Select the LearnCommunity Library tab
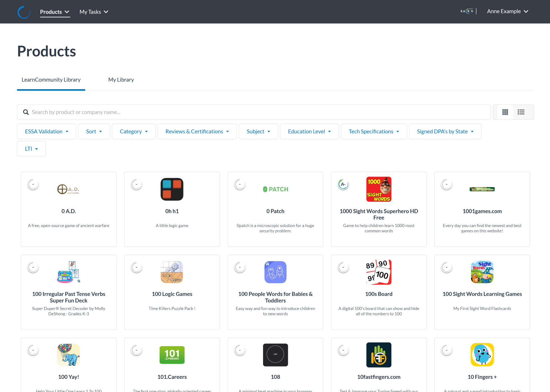Image resolution: width=550 pixels, height=392 pixels. tap(51, 80)
